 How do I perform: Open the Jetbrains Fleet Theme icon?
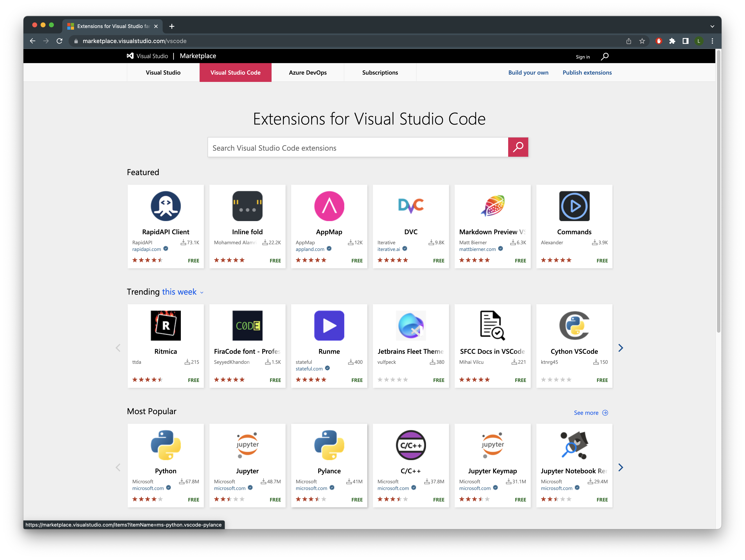coord(411,325)
